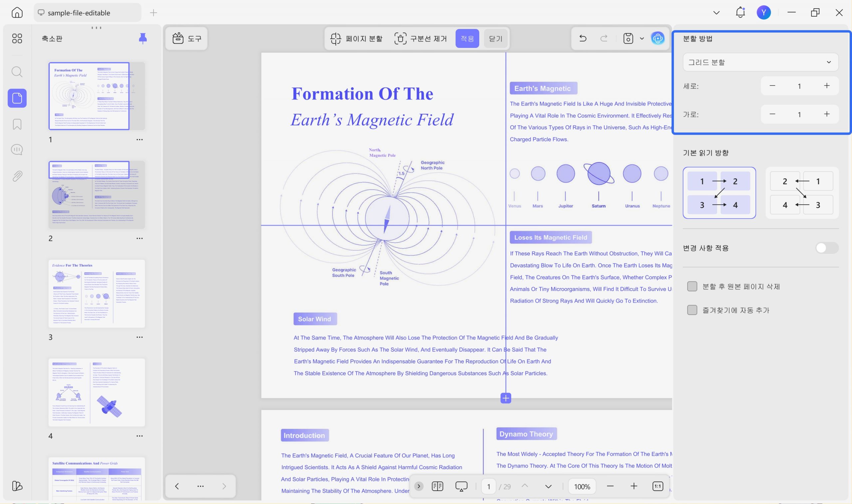
Task: Click the thumbnail panel resize grip dots
Action: click(x=97, y=28)
